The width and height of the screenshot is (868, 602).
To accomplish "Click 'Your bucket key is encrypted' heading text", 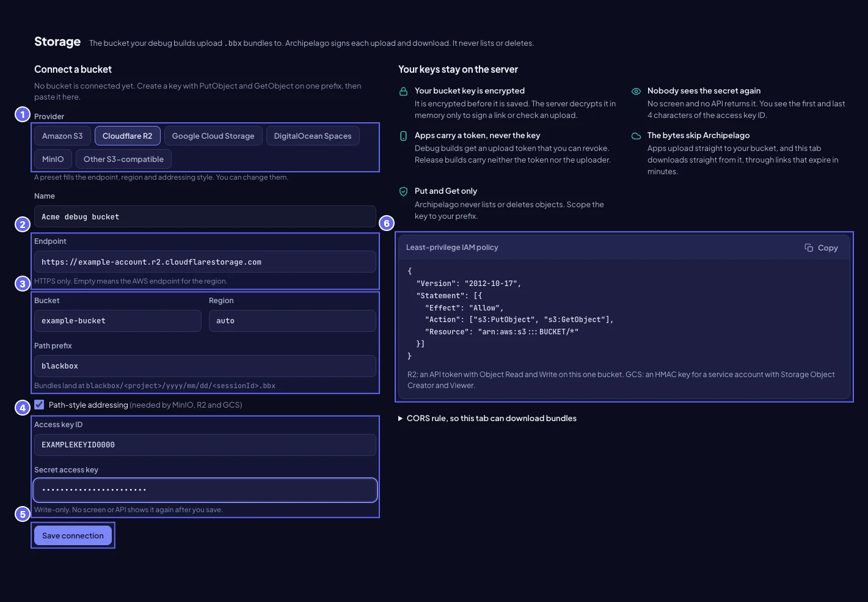I will [470, 90].
